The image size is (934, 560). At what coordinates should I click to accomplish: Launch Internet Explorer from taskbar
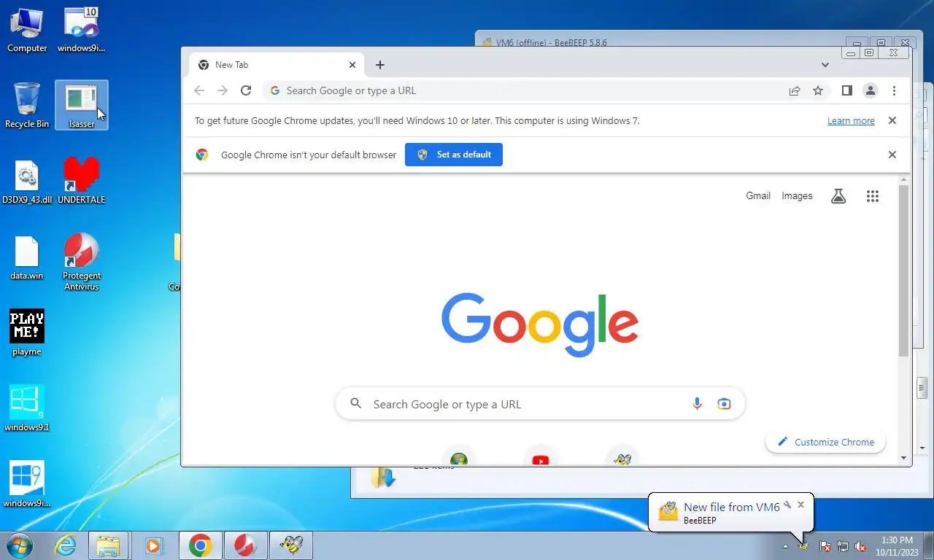tap(65, 545)
